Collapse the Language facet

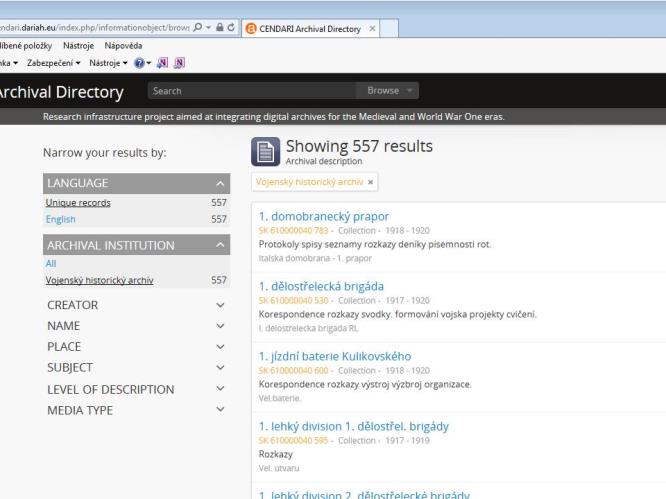pyautogui.click(x=220, y=184)
